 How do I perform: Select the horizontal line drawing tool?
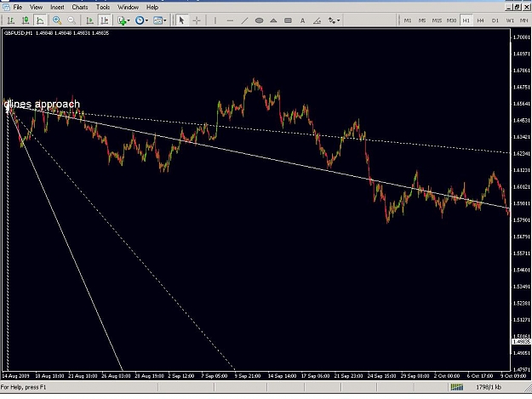point(230,20)
